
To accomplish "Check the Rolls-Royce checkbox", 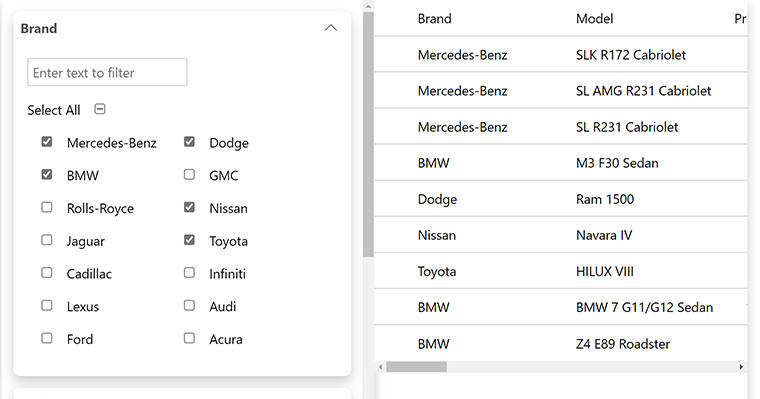I will pyautogui.click(x=47, y=207).
